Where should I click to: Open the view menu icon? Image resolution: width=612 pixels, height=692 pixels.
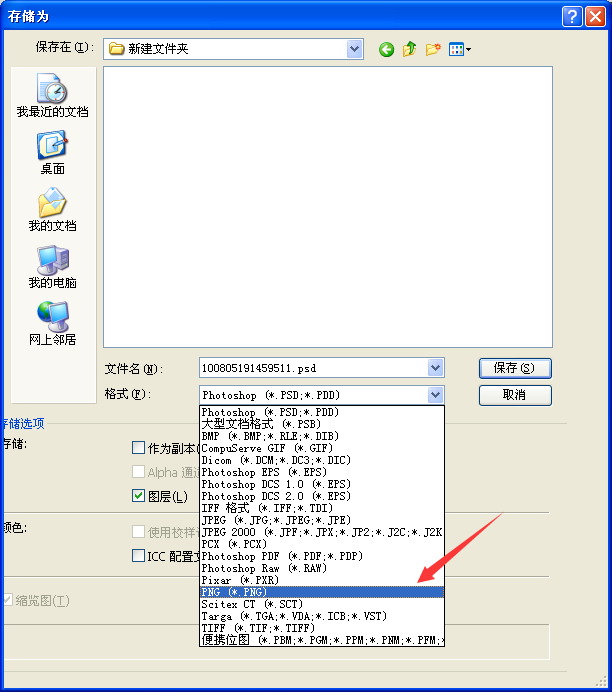point(459,49)
